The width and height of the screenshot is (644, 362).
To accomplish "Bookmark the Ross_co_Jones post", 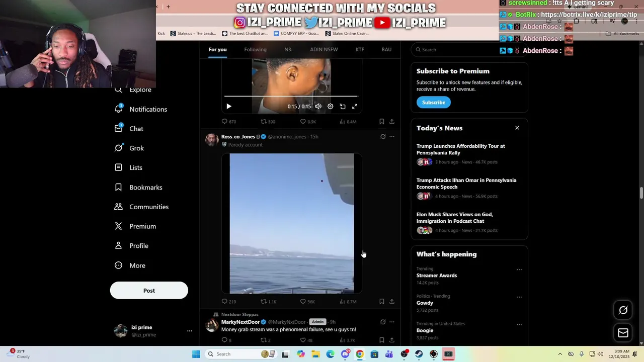I will coord(382,302).
